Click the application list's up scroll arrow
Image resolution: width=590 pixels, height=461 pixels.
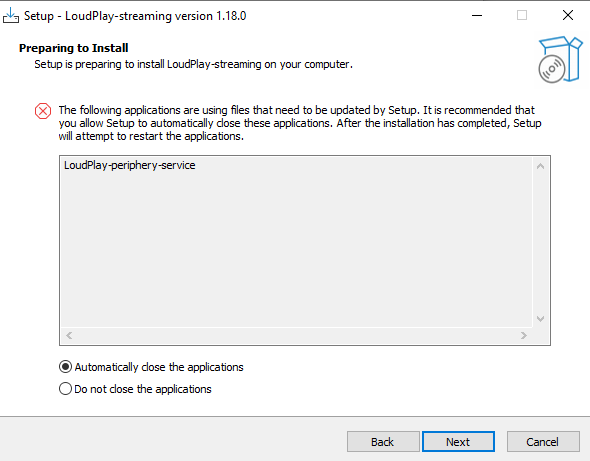click(x=540, y=166)
